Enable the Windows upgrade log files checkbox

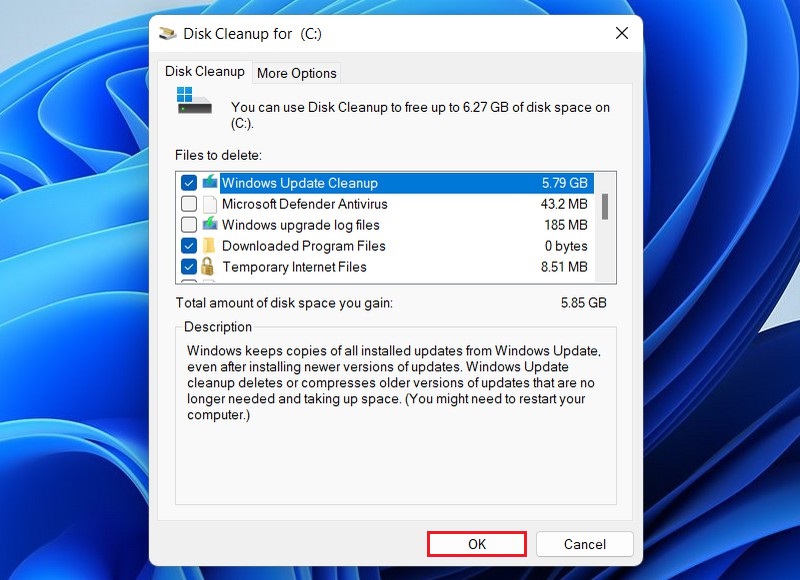click(x=189, y=225)
